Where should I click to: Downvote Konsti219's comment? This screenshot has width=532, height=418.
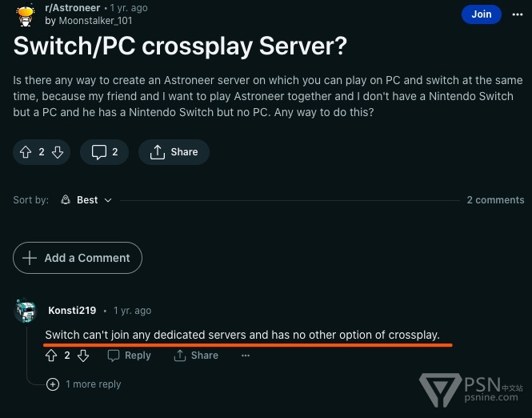[x=83, y=356]
